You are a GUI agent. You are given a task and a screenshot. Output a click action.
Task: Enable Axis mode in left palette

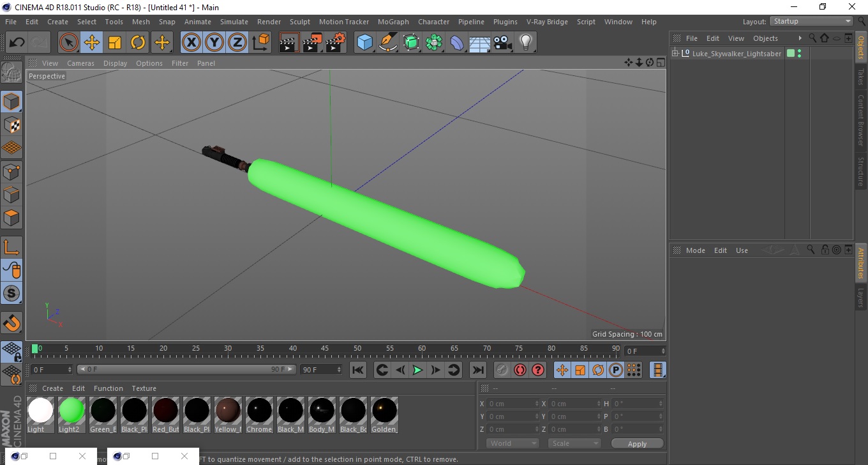11,247
